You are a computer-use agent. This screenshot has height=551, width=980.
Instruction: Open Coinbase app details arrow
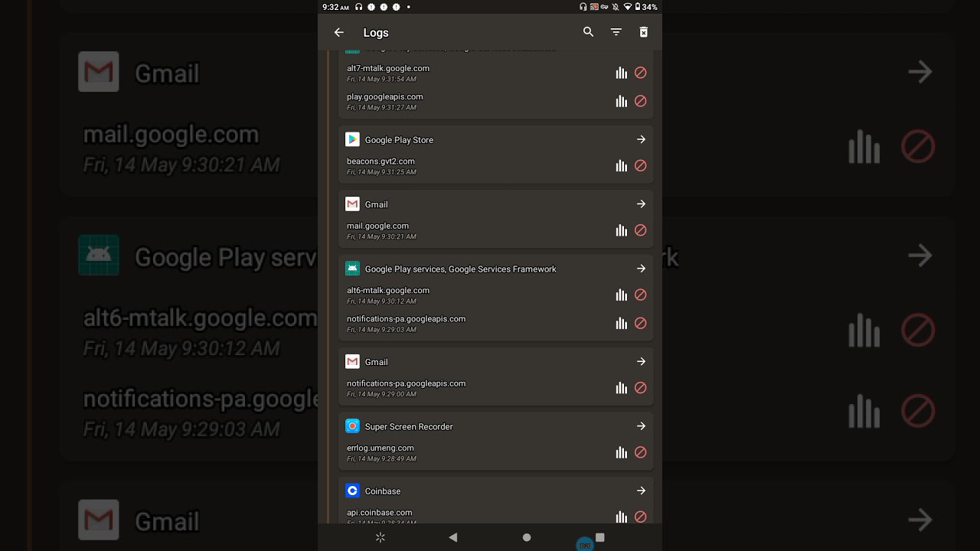(641, 491)
